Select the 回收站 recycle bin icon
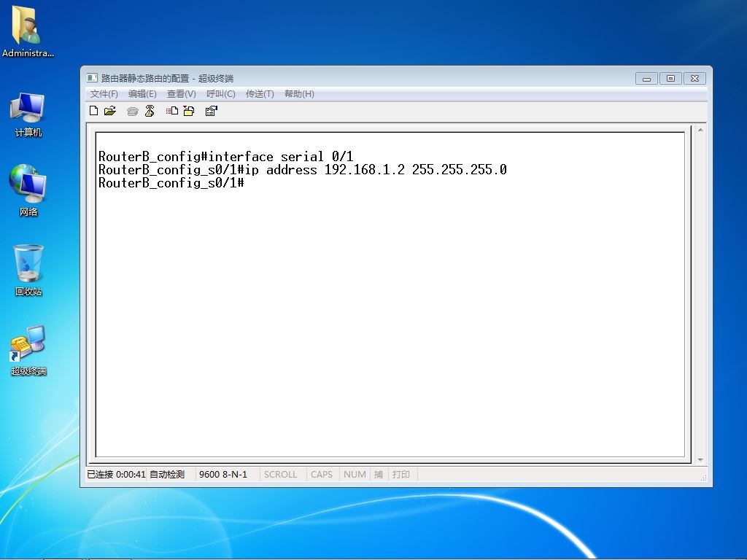This screenshot has width=747, height=560. pyautogui.click(x=28, y=270)
